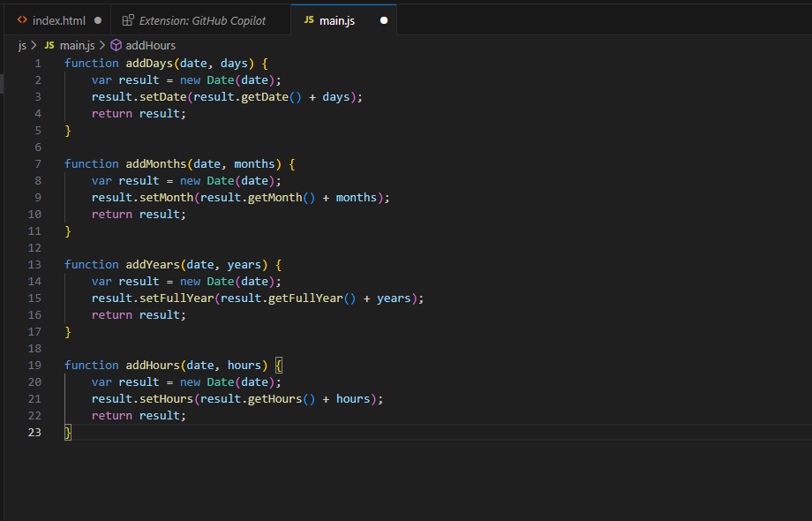Click the closing brace on line 11
The width and height of the screenshot is (812, 521).
[x=68, y=231]
